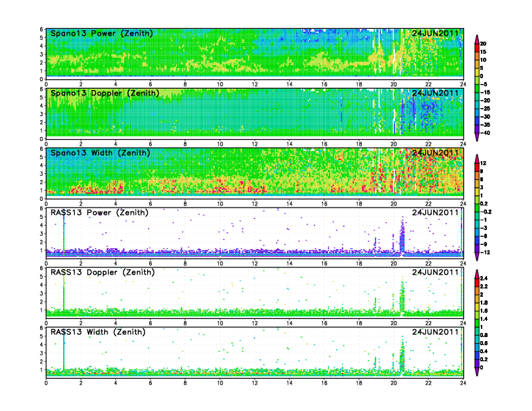The height and width of the screenshot is (411, 532).
Task: Click the '12' x-axis tick under the Spano13 Power panel
Action: [255, 84]
